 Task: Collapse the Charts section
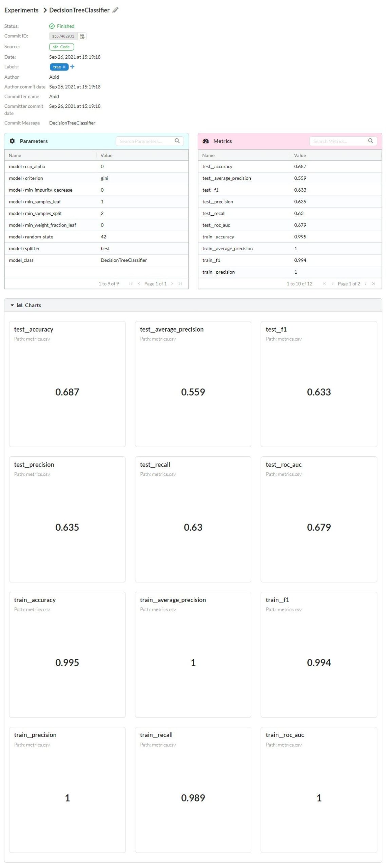(x=12, y=305)
